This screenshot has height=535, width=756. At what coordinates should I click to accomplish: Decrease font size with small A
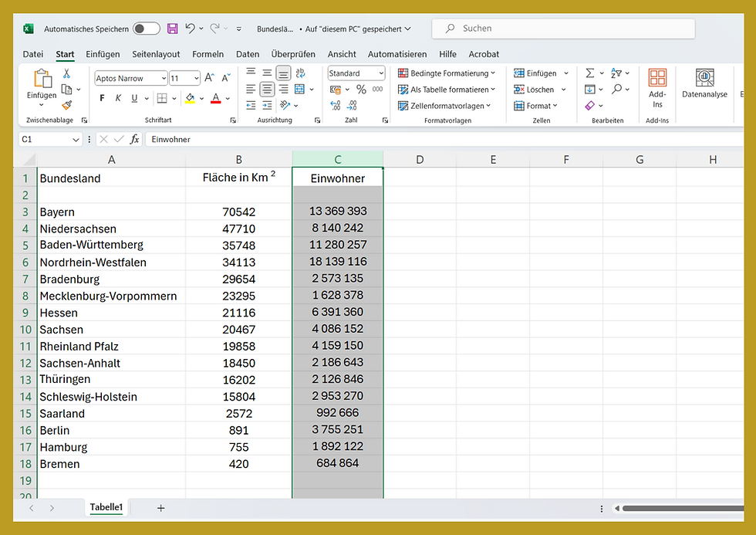pyautogui.click(x=226, y=78)
